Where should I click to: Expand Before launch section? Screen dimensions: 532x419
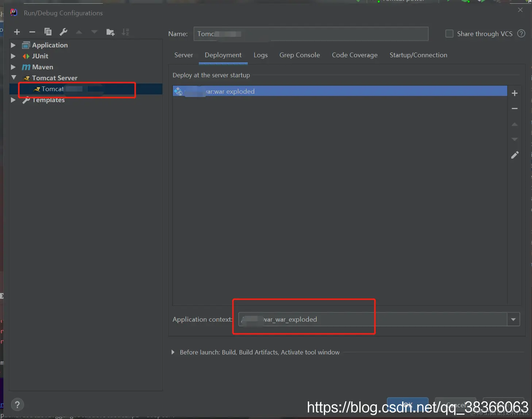(x=173, y=352)
